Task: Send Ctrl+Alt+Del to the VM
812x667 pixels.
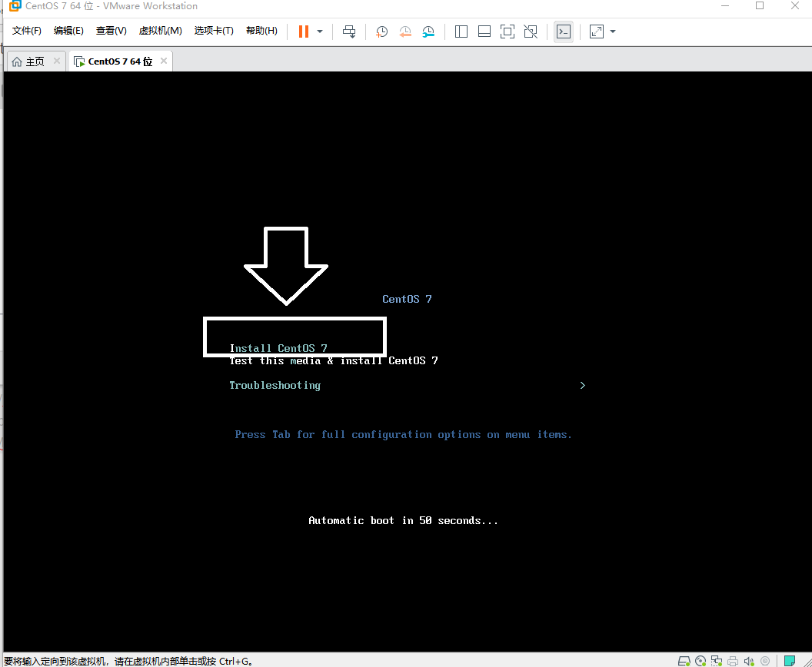Action: pyautogui.click(x=350, y=32)
